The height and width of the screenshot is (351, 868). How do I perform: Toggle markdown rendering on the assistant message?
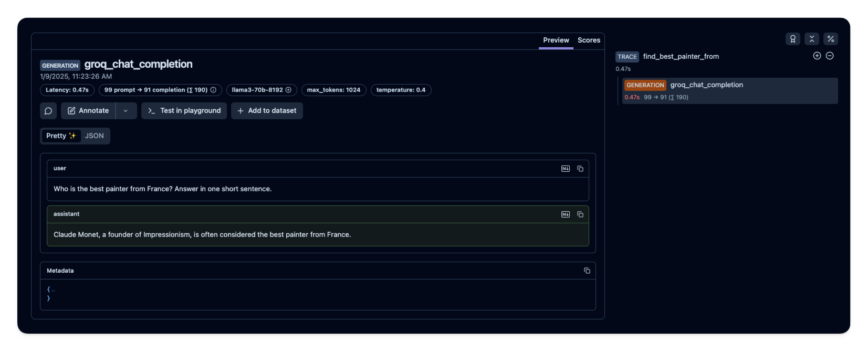point(566,214)
